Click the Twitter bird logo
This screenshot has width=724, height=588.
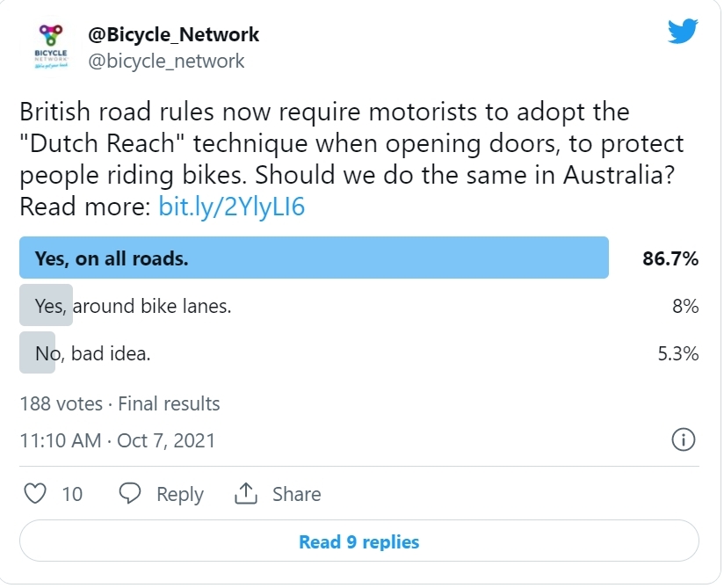pos(682,33)
